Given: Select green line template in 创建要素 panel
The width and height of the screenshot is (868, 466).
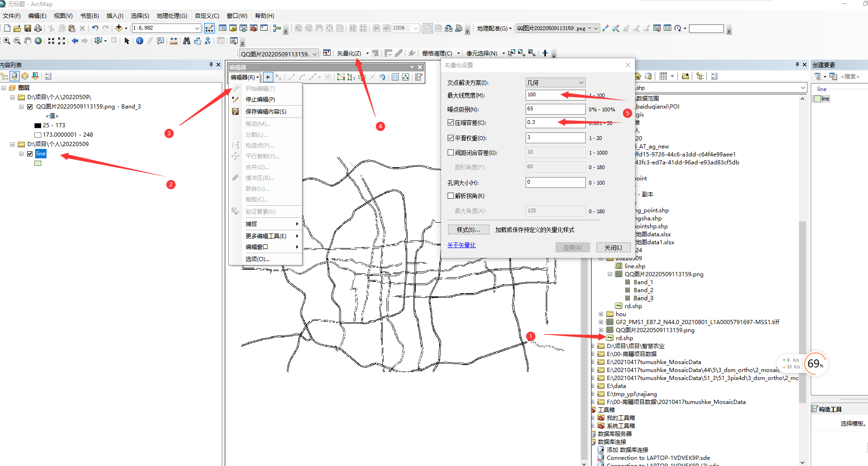Looking at the screenshot, I should 822,99.
